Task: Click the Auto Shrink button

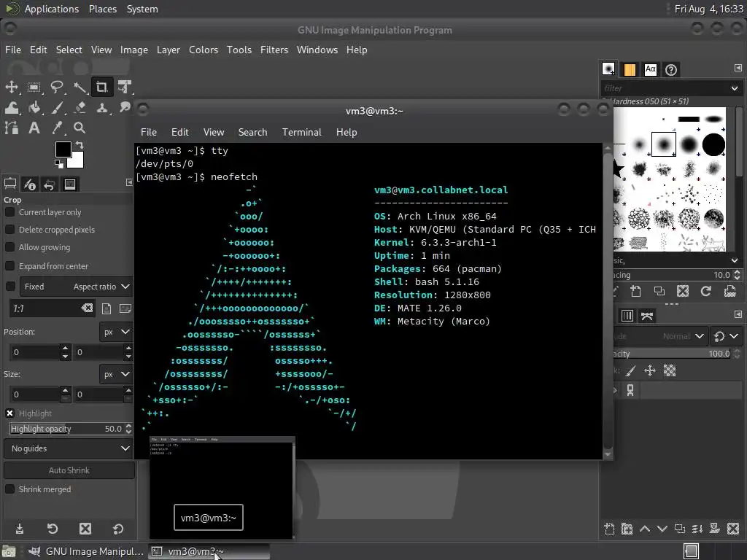Action: click(x=69, y=470)
